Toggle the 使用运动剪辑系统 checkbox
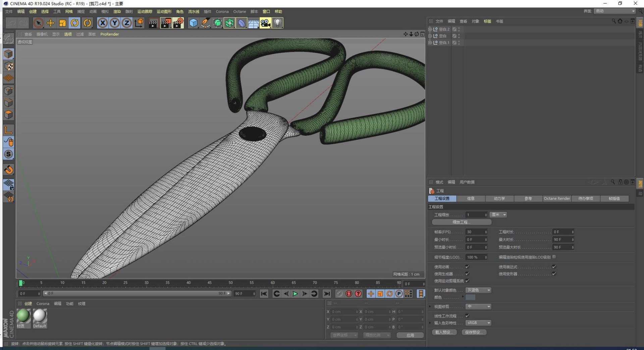This screenshot has height=350, width=644. [x=467, y=281]
